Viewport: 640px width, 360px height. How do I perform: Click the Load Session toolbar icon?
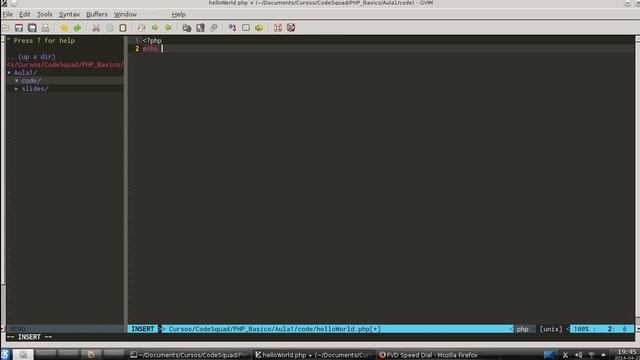tap(187, 28)
